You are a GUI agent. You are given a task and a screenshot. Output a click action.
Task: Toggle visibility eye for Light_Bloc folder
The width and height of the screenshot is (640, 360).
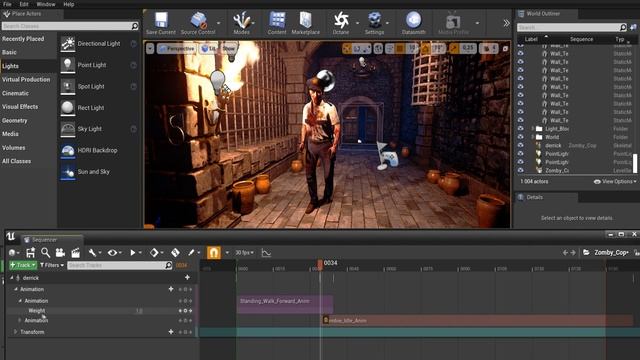point(520,128)
